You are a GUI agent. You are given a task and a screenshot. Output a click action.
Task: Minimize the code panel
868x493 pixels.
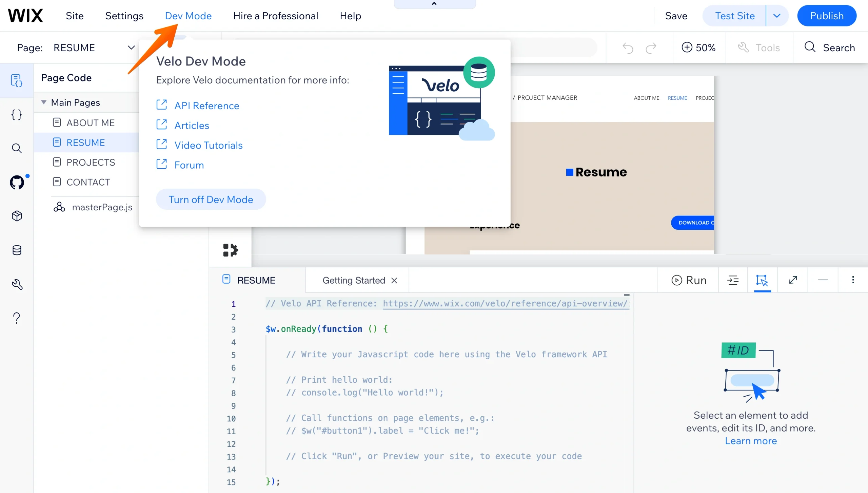coord(823,280)
